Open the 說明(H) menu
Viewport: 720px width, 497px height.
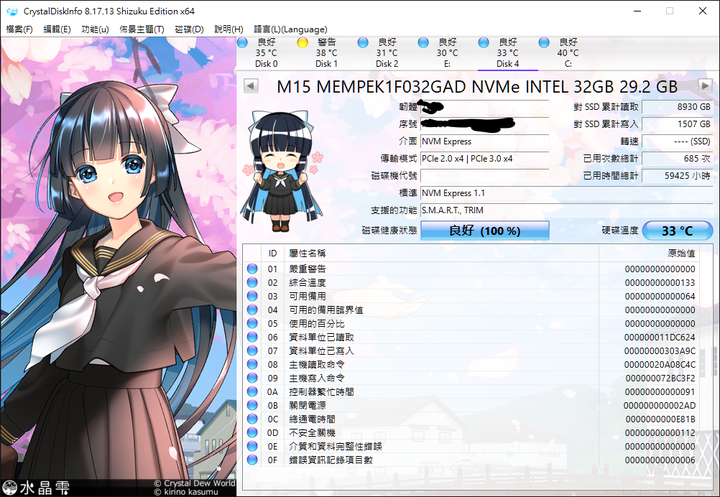[229, 29]
